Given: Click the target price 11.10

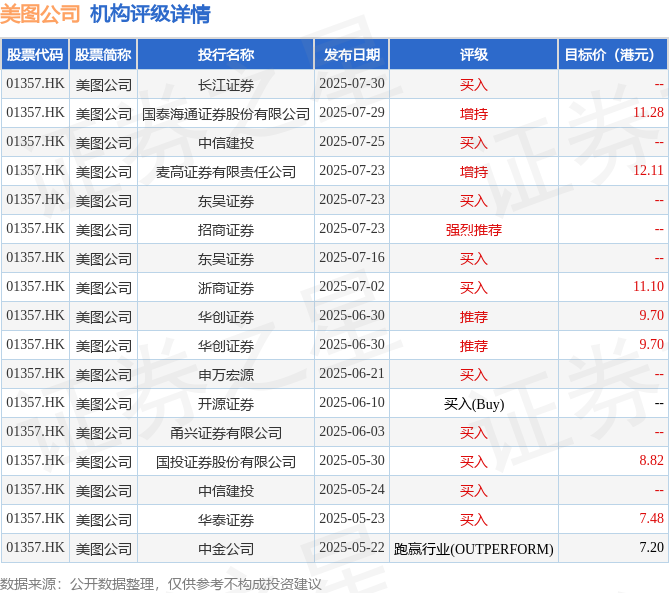Looking at the screenshot, I should click(649, 287).
